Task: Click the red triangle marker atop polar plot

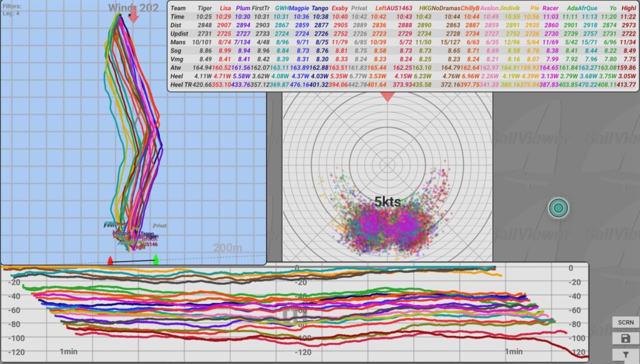Action: [387, 97]
